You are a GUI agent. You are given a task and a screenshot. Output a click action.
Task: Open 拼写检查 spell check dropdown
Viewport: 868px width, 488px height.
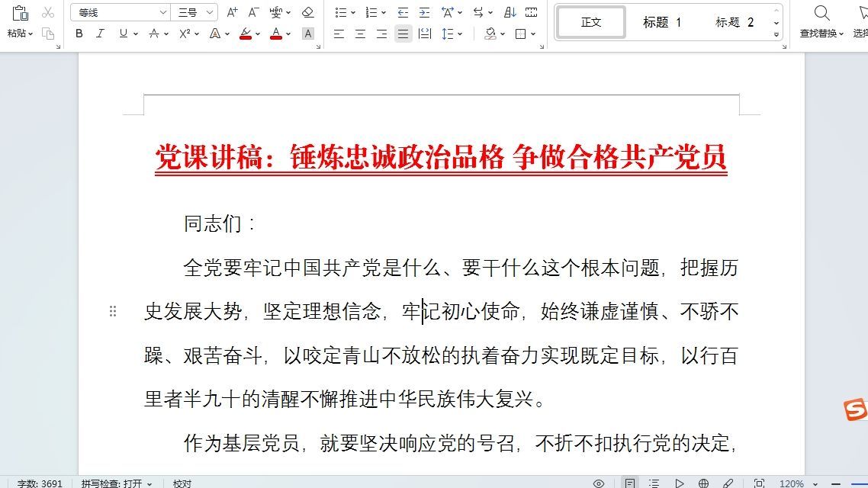(x=116, y=483)
